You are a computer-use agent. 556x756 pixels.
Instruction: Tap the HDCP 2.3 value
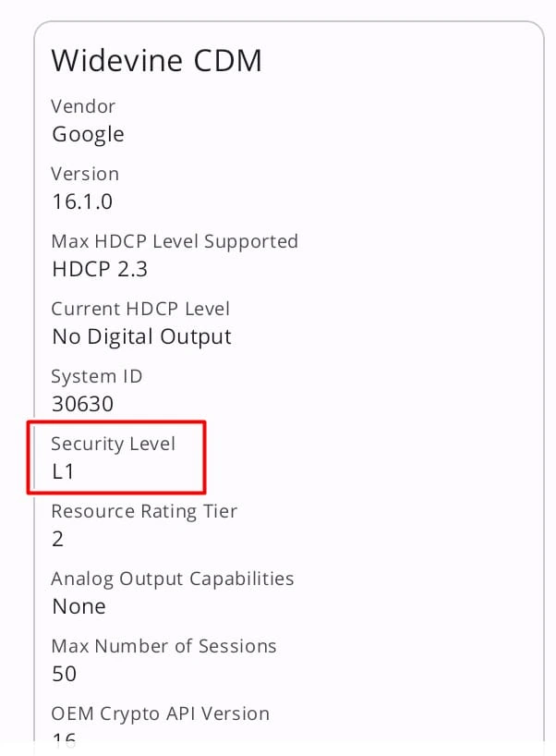(100, 269)
